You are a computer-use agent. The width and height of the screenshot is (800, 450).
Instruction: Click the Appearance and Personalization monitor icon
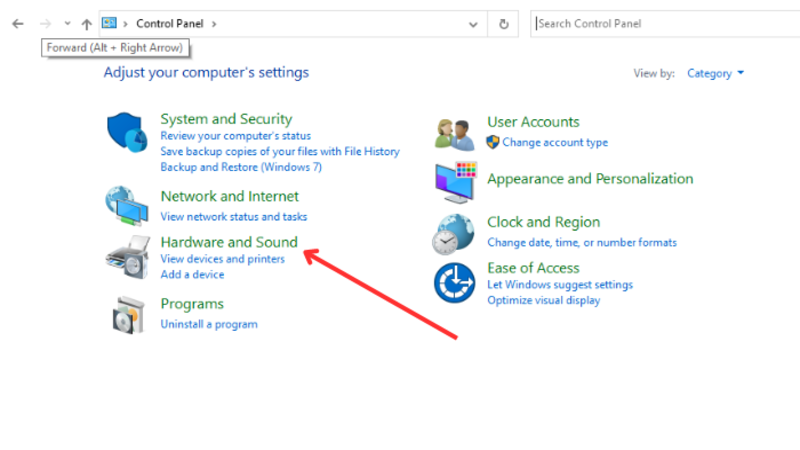tap(456, 183)
